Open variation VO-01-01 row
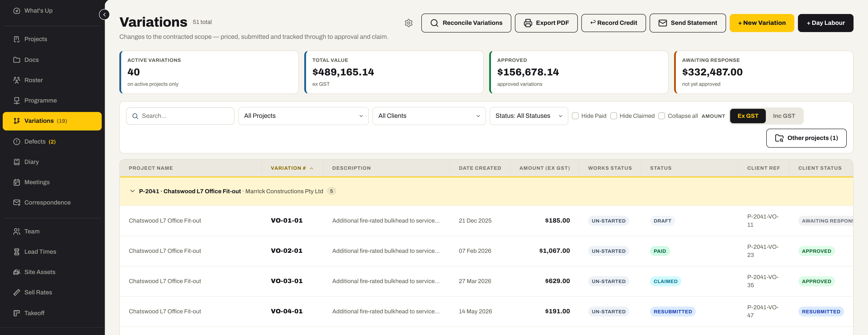Screen dimensions: 868x335 click(486, 221)
